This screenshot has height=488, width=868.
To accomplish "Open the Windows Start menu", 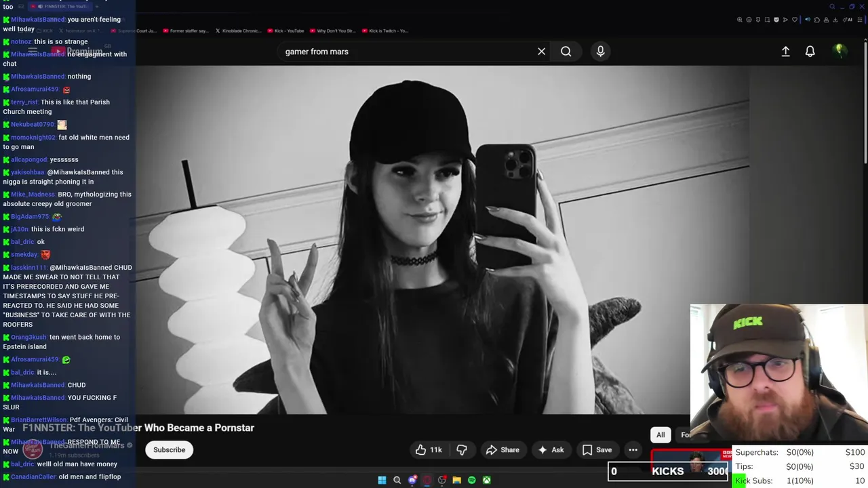I will (382, 480).
